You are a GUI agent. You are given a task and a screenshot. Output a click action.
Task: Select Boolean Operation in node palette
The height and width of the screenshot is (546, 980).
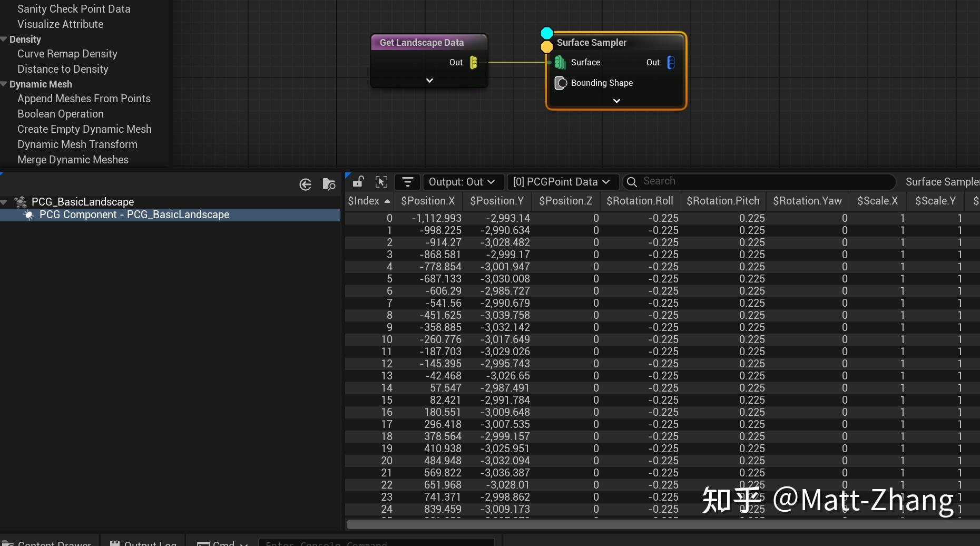pos(60,114)
